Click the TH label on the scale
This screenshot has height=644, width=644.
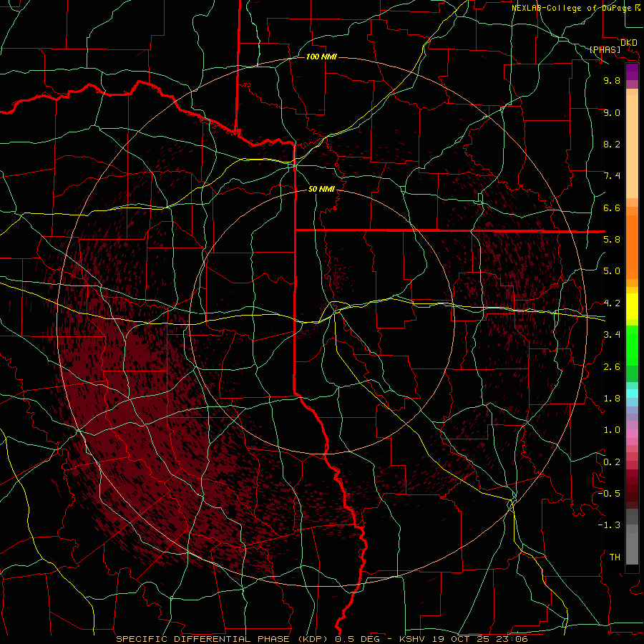(615, 557)
